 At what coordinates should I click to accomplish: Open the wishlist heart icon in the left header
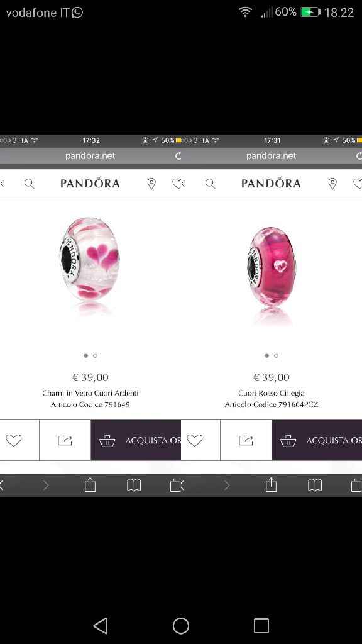[x=178, y=184]
